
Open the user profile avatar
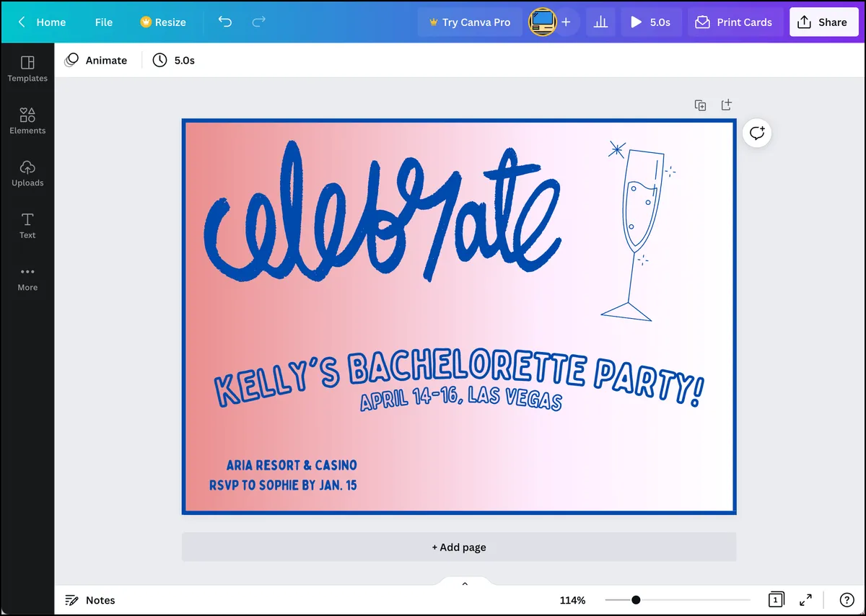543,22
